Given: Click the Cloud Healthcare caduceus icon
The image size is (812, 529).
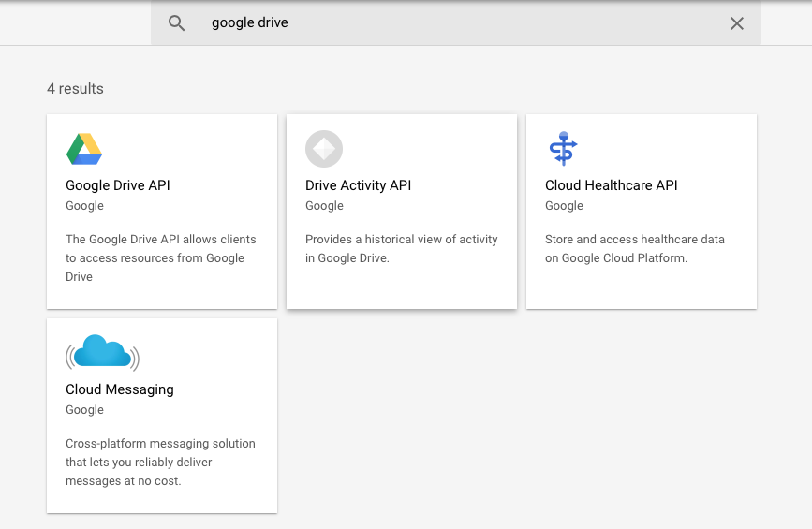Looking at the screenshot, I should (x=563, y=149).
